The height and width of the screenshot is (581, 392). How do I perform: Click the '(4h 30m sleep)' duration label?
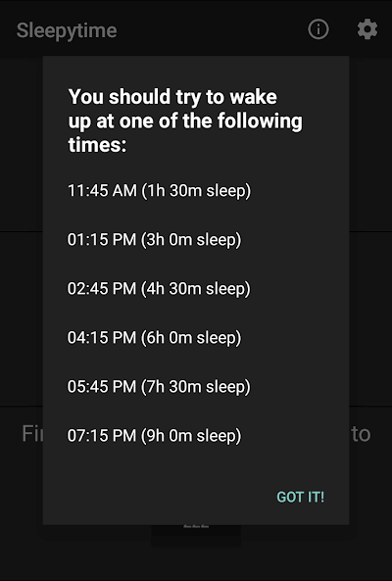pos(196,289)
